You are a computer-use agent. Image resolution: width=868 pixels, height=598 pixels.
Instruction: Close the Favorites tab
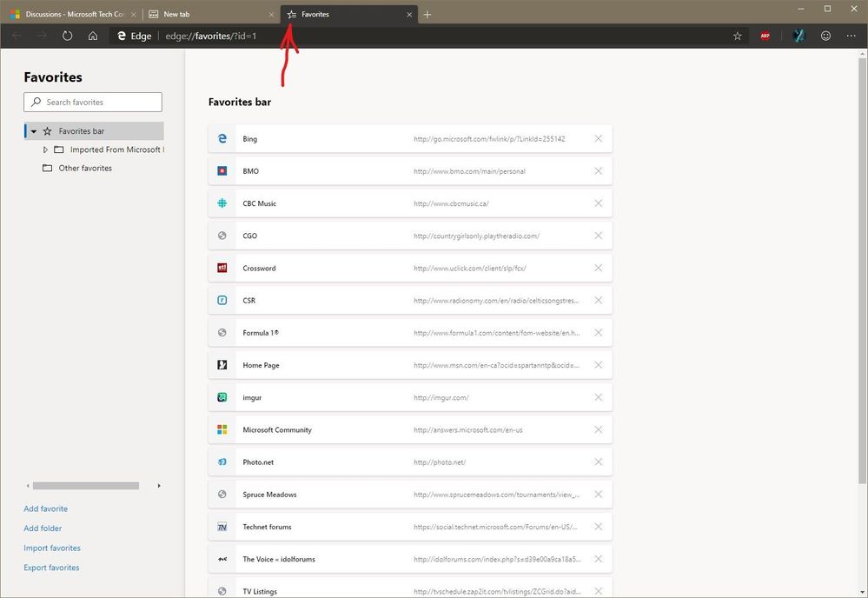pyautogui.click(x=409, y=15)
